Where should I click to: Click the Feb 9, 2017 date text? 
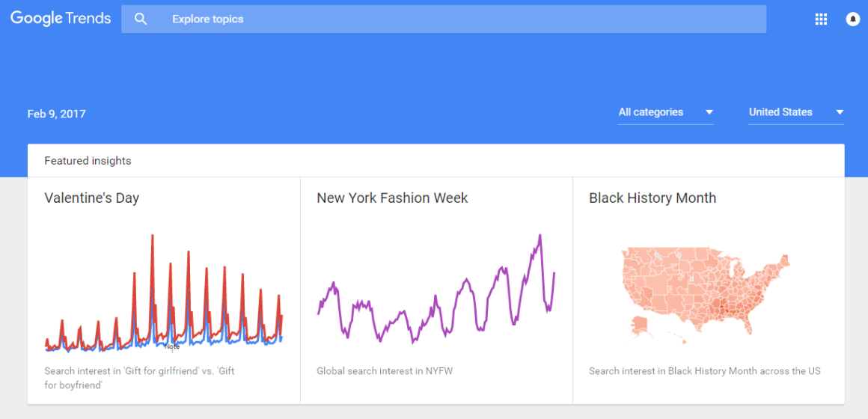click(x=56, y=114)
